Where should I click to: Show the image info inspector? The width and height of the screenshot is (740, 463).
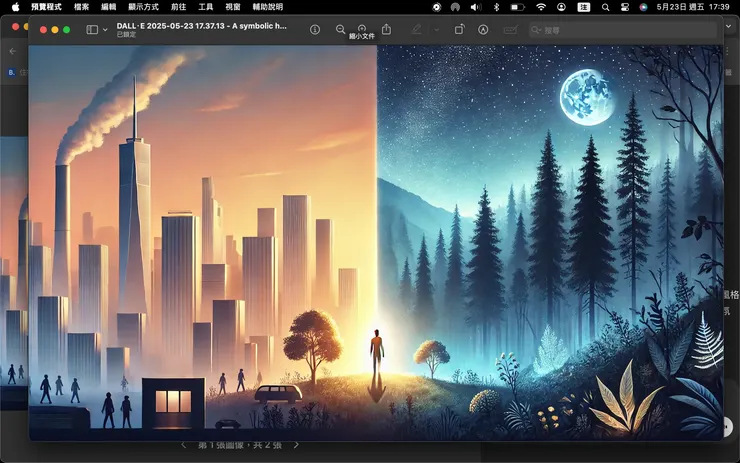click(315, 30)
